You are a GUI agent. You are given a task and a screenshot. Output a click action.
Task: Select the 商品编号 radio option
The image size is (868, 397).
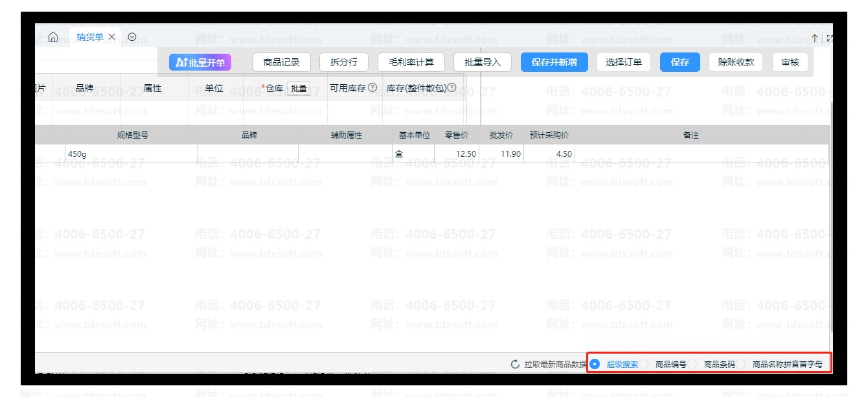[645, 364]
